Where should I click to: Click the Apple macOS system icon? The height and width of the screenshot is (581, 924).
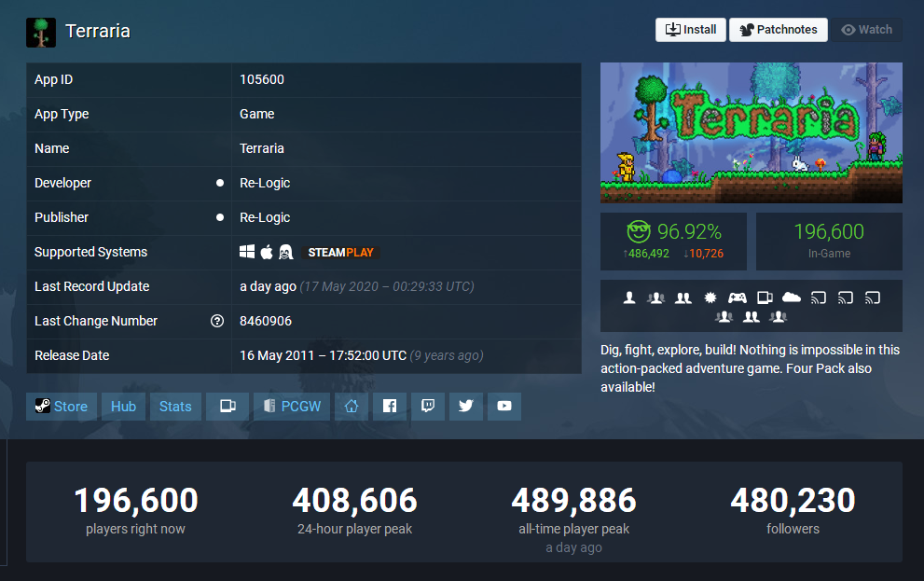[x=267, y=252]
